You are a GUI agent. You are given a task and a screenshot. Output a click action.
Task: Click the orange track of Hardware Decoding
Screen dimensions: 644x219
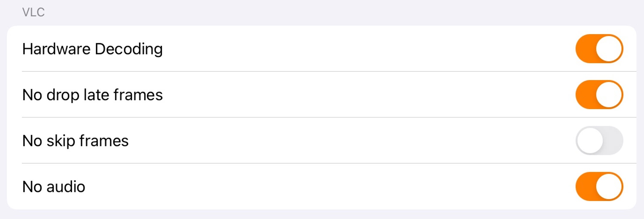pyautogui.click(x=585, y=49)
